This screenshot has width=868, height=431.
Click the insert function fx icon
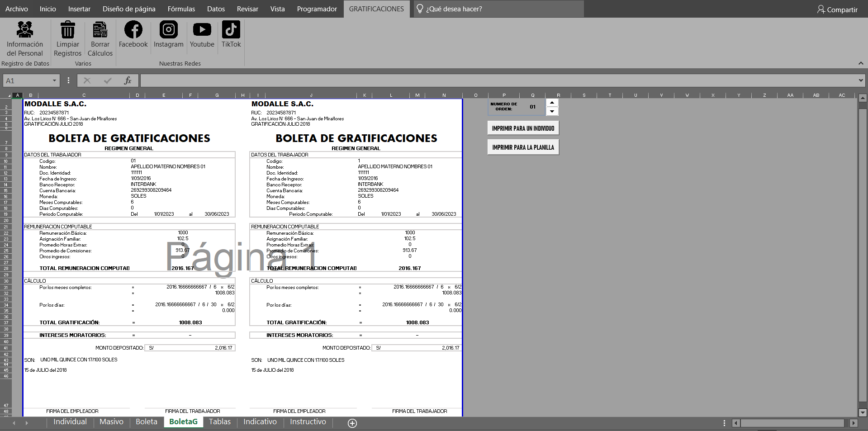pyautogui.click(x=128, y=81)
